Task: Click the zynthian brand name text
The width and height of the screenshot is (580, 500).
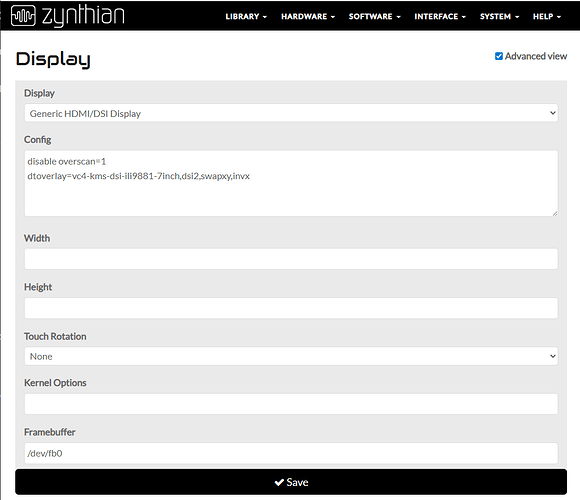Action: click(x=83, y=16)
